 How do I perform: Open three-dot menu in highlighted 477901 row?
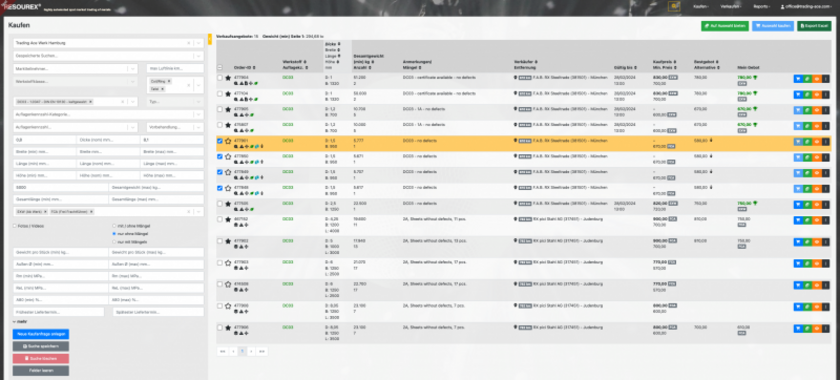pos(826,142)
